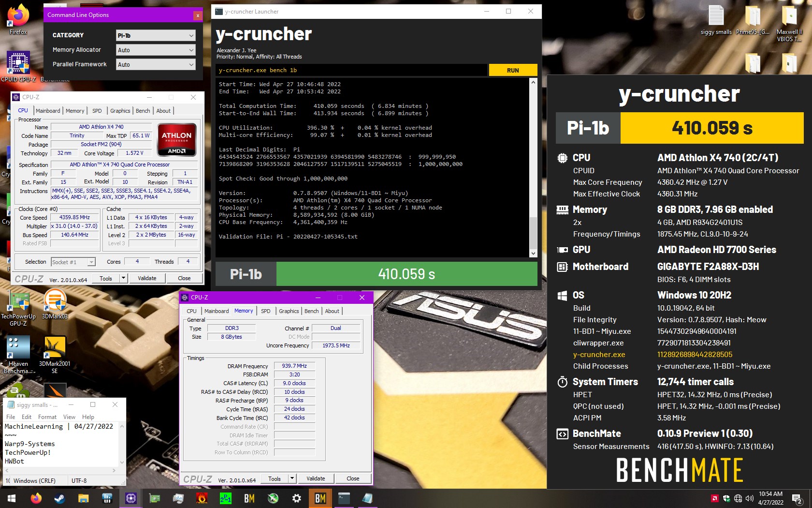
Task: Open Steam from the taskbar
Action: 59,498
